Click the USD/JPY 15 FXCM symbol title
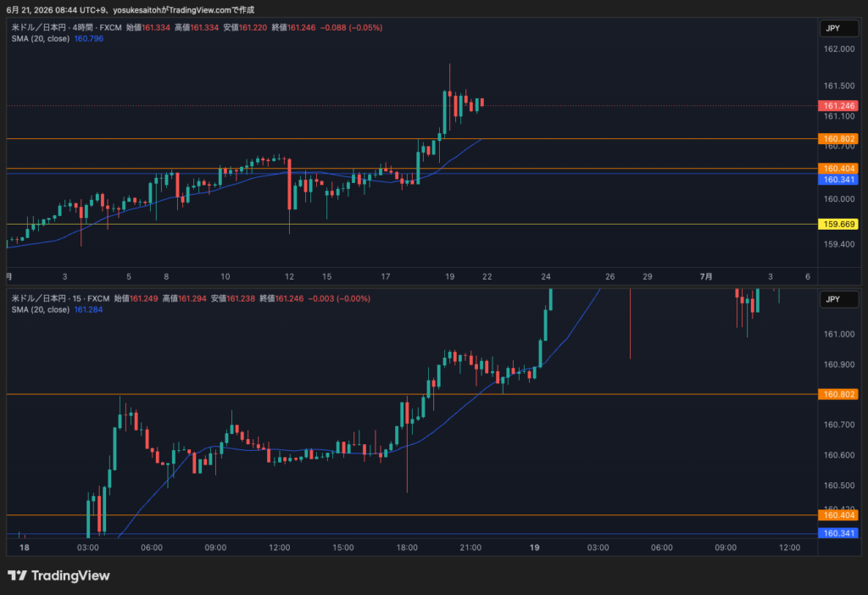 (x=60, y=299)
